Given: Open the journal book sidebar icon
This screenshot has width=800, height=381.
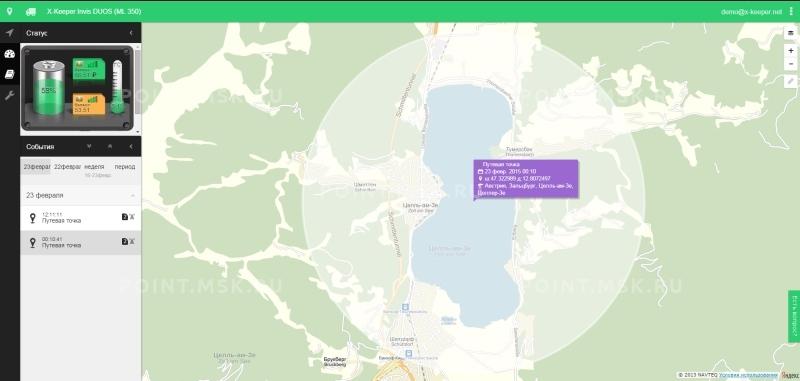Looking at the screenshot, I should coord(9,74).
